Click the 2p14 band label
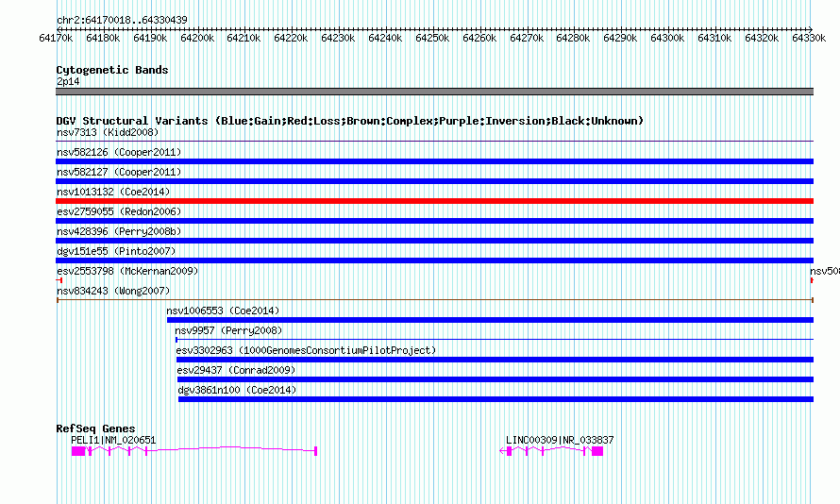Viewport: 840px width, 504px height. [68, 81]
